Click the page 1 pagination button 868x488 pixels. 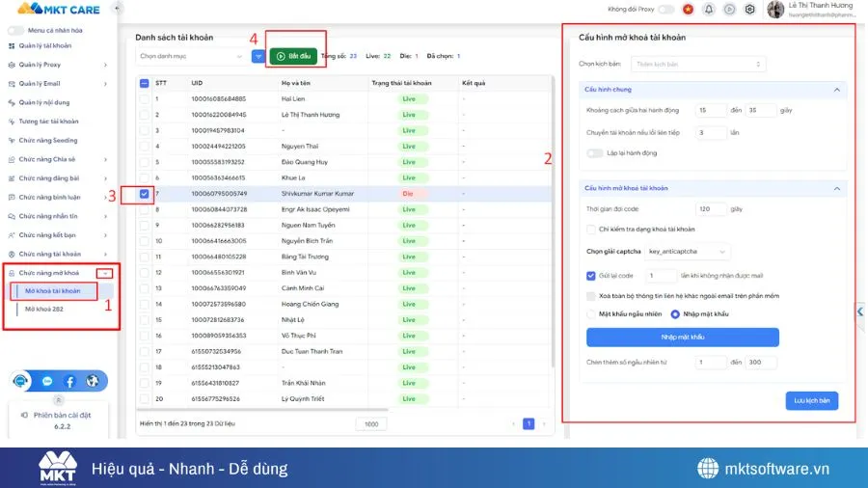(529, 423)
